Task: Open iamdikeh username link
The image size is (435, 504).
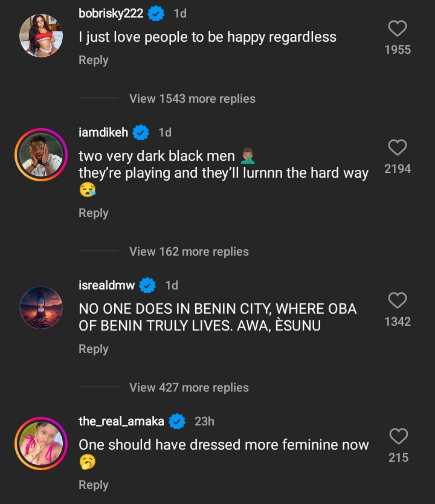Action: click(x=103, y=132)
